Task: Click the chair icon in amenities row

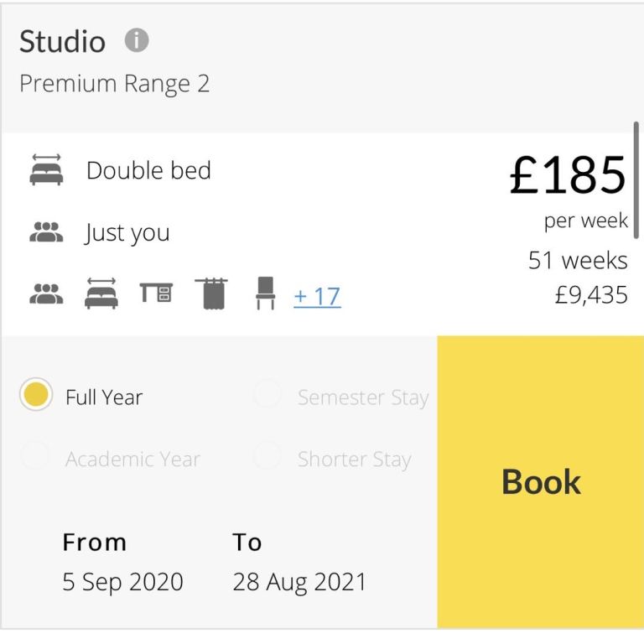Action: (x=265, y=293)
